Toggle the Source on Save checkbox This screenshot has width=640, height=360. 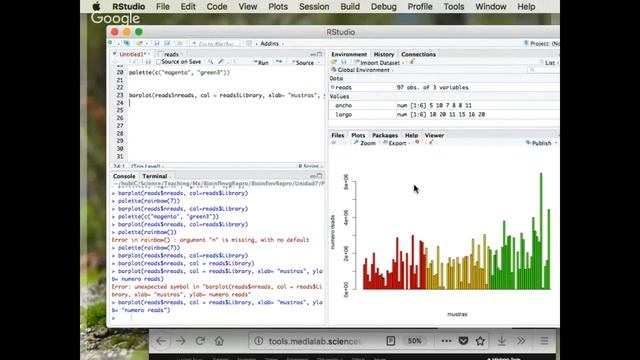158,62
